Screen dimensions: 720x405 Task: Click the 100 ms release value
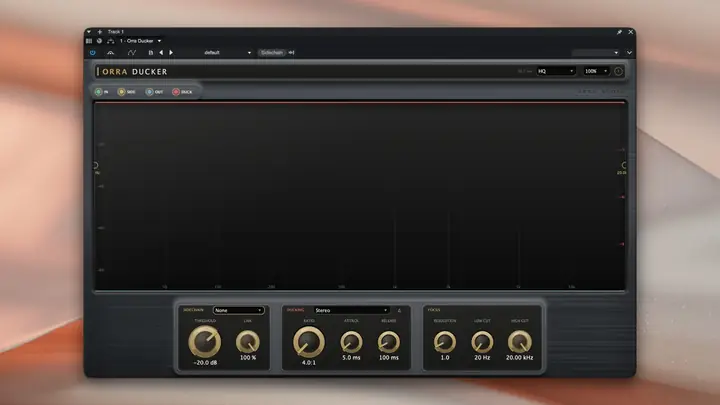coord(388,358)
